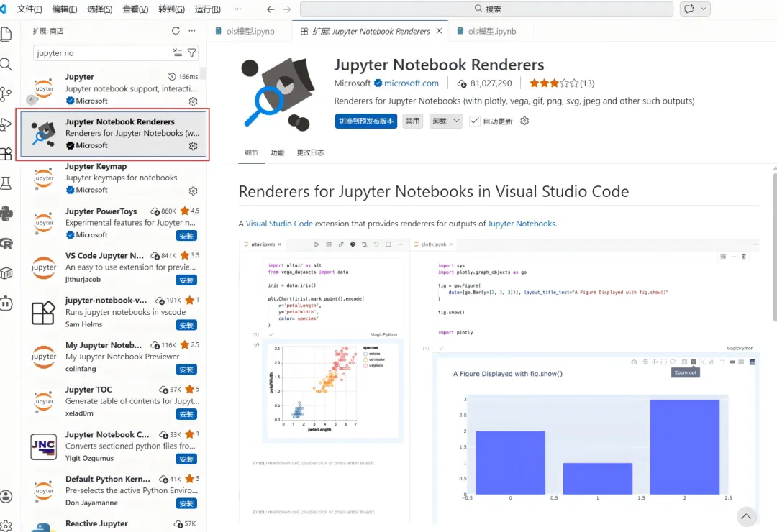The image size is (777, 532).
Task: Open the overflow menu ellipsis in menu bar
Action: [x=237, y=9]
